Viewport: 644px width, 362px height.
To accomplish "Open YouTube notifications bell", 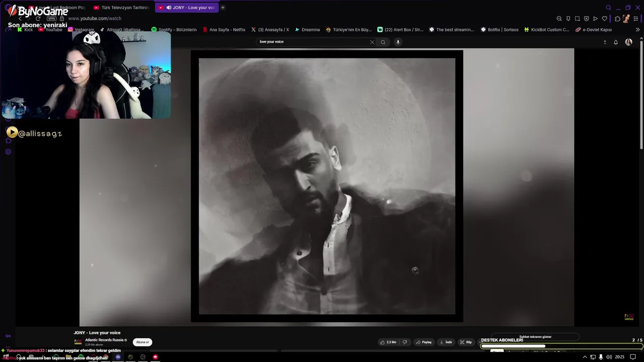I will pyautogui.click(x=615, y=42).
